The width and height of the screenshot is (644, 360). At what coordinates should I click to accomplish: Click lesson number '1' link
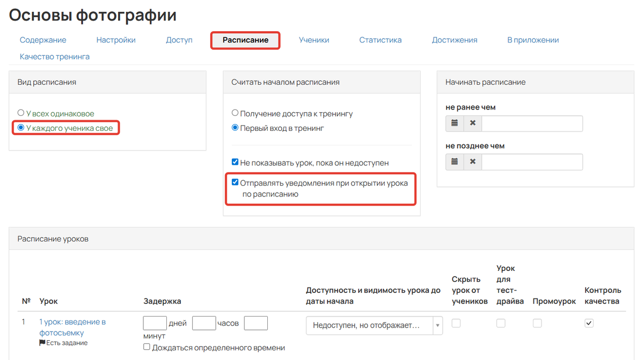pyautogui.click(x=24, y=322)
